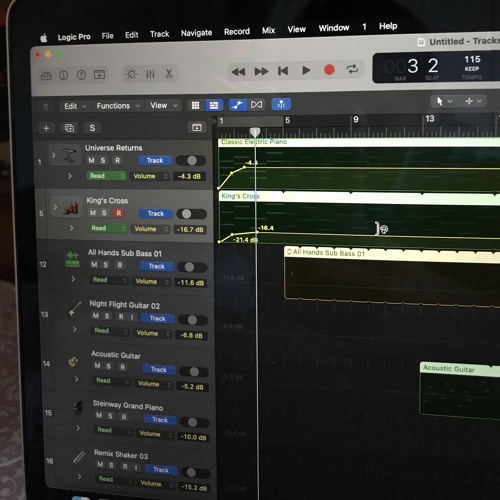
Task: Mute the Universe Returns track
Action: 91,161
